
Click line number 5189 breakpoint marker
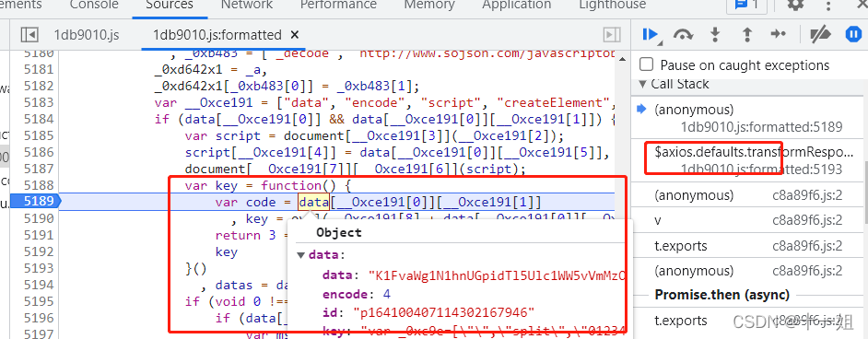[x=39, y=202]
